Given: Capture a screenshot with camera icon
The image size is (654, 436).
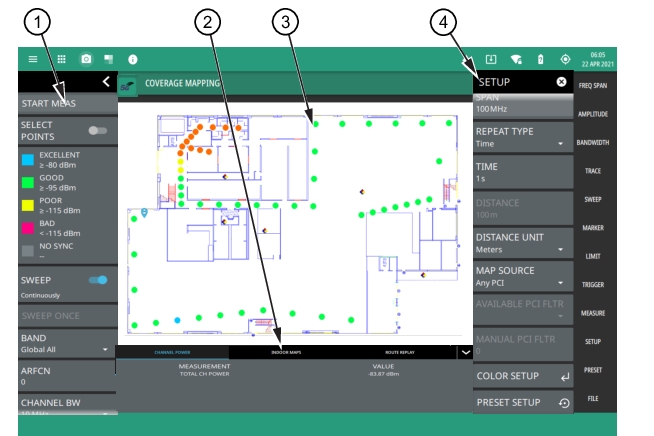Looking at the screenshot, I should click(86, 60).
